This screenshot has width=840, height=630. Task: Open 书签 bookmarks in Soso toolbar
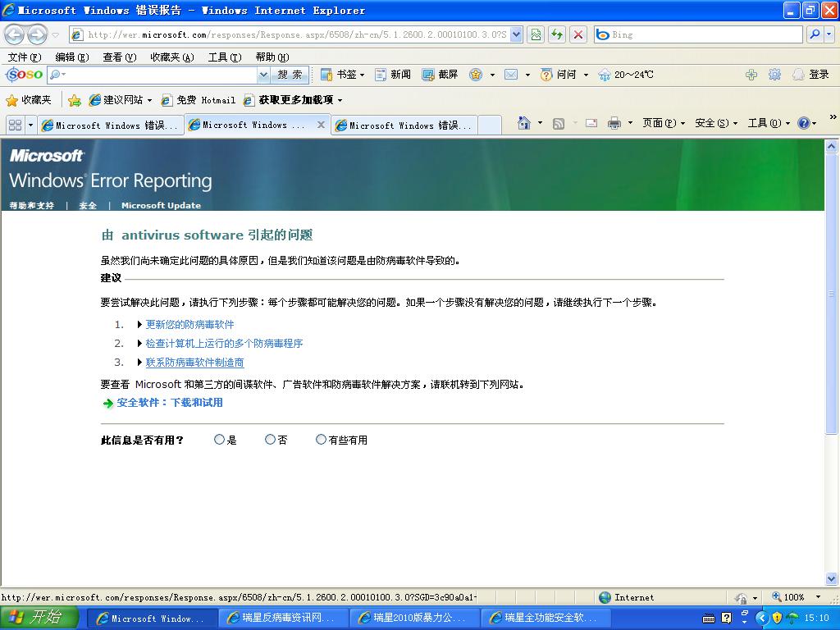(342, 75)
